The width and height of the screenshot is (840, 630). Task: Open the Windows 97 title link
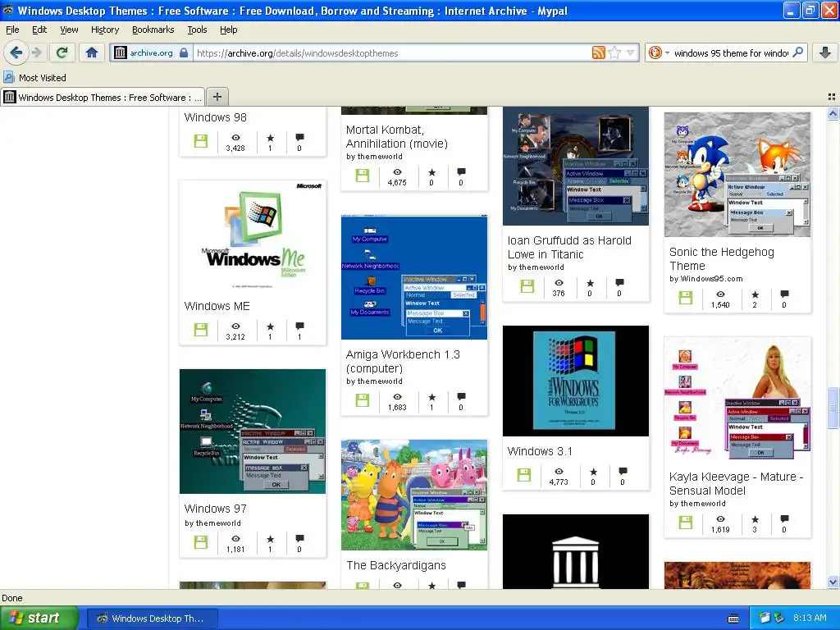click(x=216, y=509)
